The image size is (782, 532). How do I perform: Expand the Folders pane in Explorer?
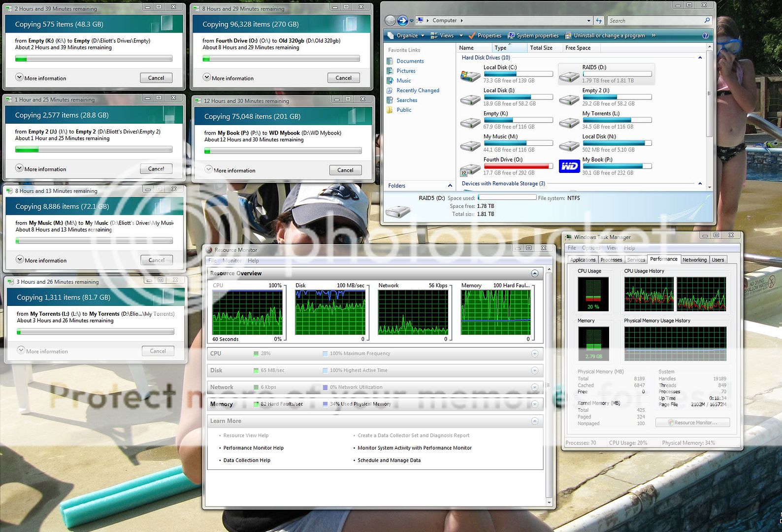tap(450, 186)
